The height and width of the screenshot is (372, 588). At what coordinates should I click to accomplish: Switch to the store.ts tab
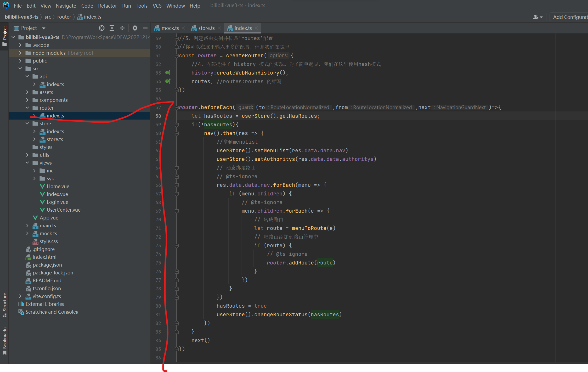click(206, 28)
